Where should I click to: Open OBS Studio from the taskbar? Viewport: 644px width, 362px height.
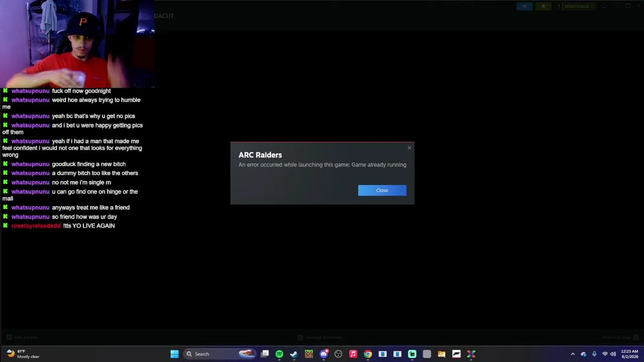tap(339, 354)
